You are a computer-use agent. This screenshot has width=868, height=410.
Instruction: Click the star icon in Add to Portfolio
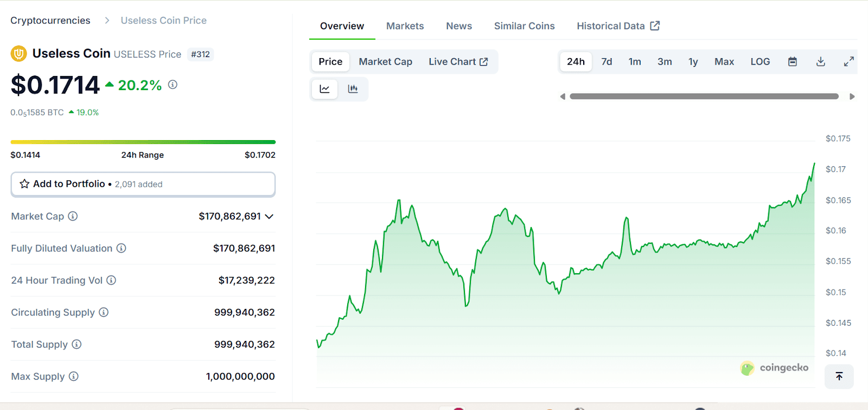24,184
